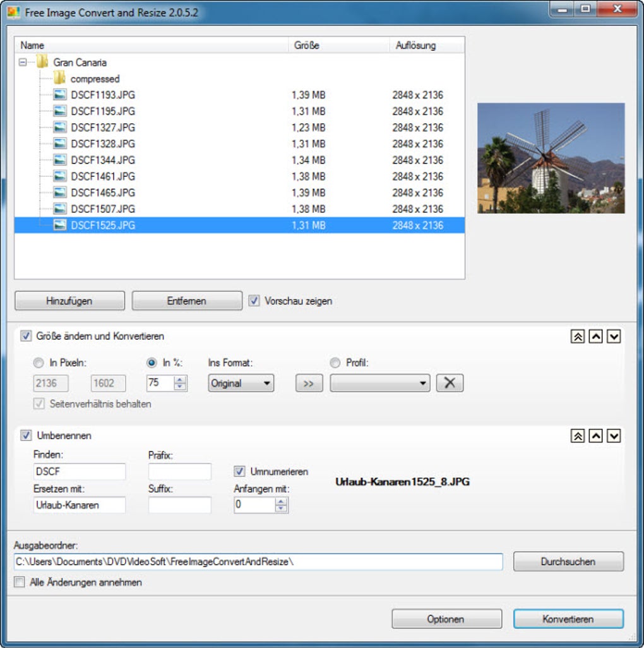Select the compressed subfolder icon
644x648 pixels.
tap(59, 78)
